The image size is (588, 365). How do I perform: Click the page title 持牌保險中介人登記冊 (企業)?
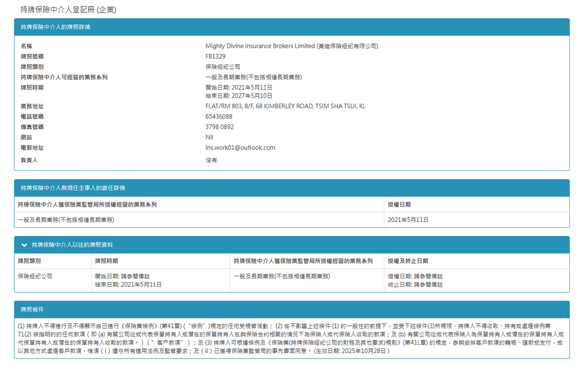tap(68, 9)
